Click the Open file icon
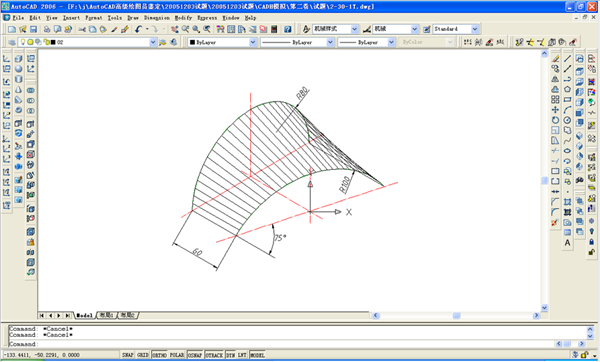The image size is (600, 362). 23,29
